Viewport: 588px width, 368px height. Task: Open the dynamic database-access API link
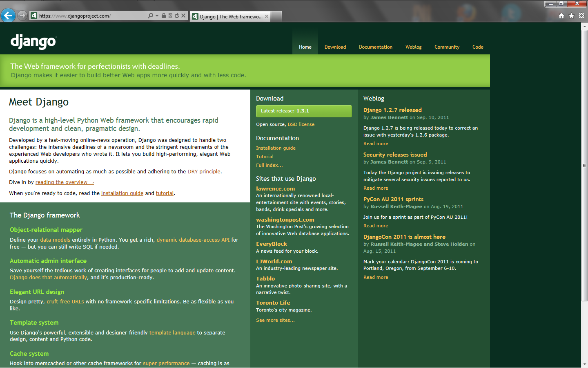pyautogui.click(x=193, y=240)
